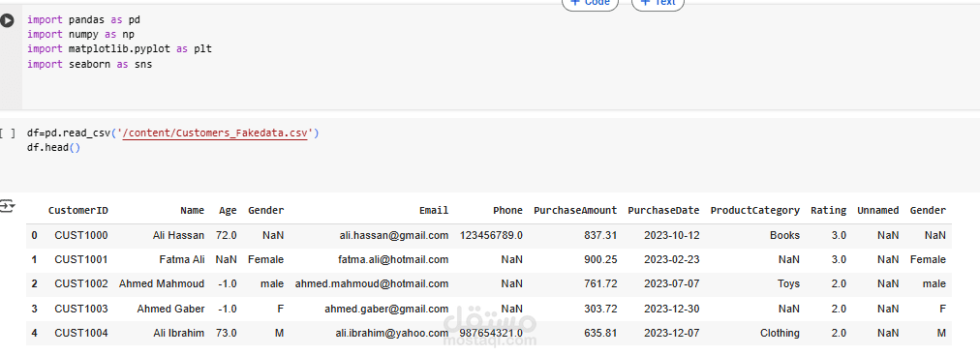The image size is (980, 355).
Task: Click the 'import matplotlib.pyplot as plt' line
Action: [x=119, y=48]
